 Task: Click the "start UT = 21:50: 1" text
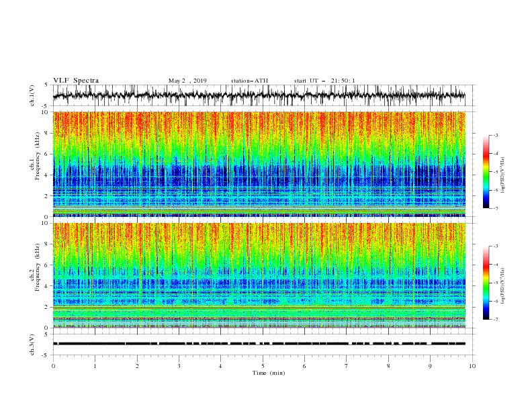pyautogui.click(x=324, y=81)
